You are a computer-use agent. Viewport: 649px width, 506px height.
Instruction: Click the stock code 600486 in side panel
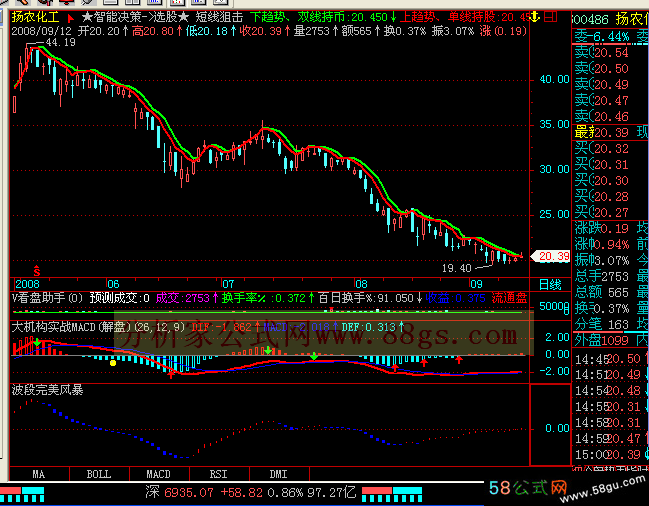[590, 19]
